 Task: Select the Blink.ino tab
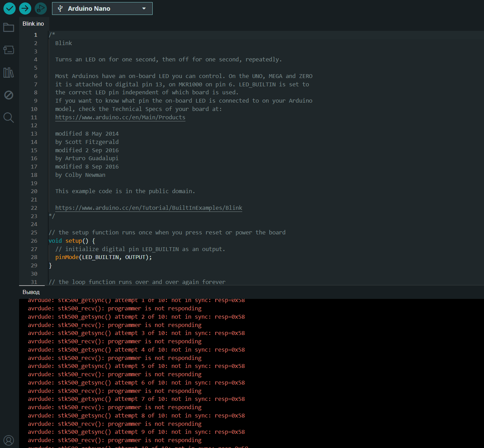click(33, 24)
